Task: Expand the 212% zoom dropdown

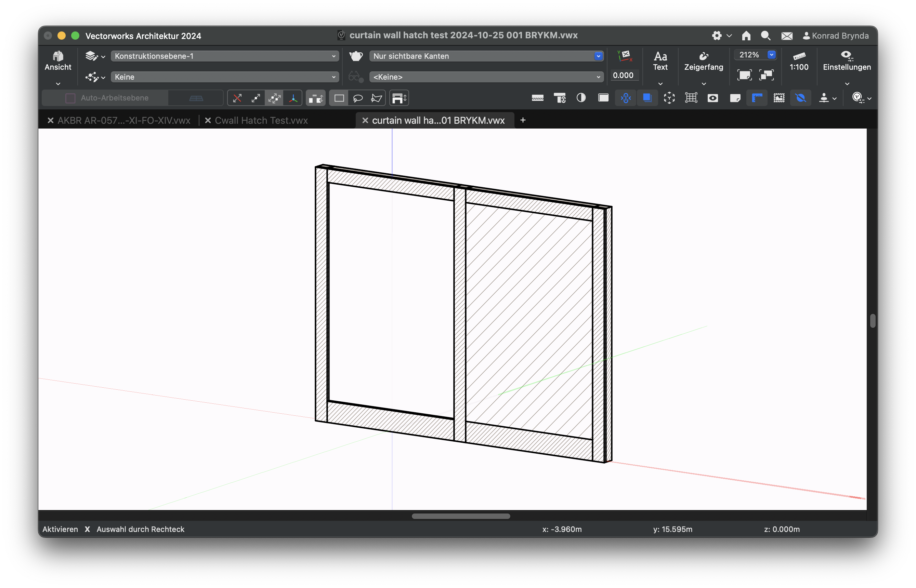Action: tap(771, 55)
